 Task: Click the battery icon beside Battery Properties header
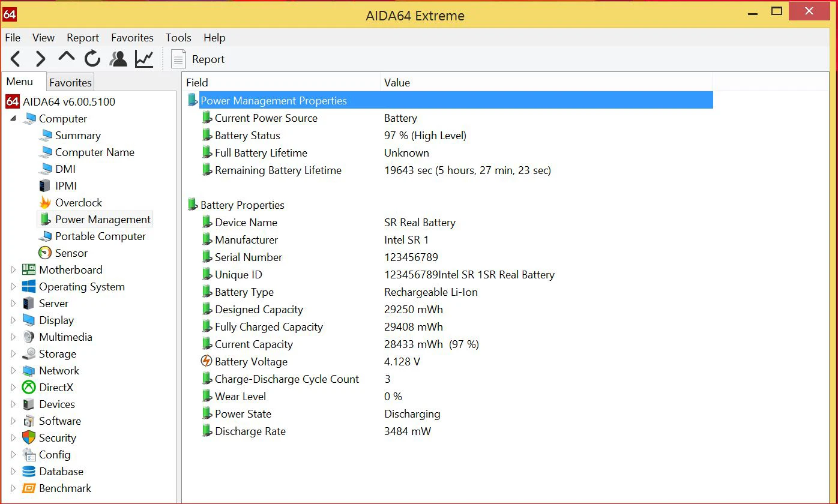(193, 205)
